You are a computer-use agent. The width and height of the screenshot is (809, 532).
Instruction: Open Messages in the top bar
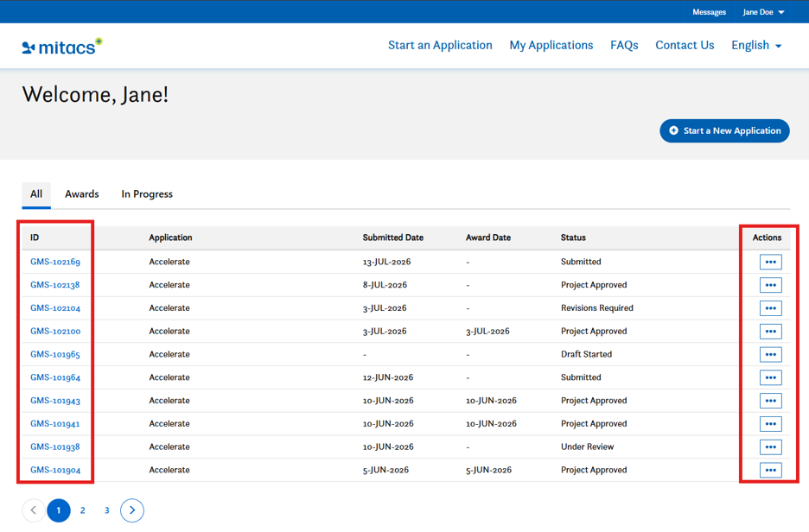point(709,12)
